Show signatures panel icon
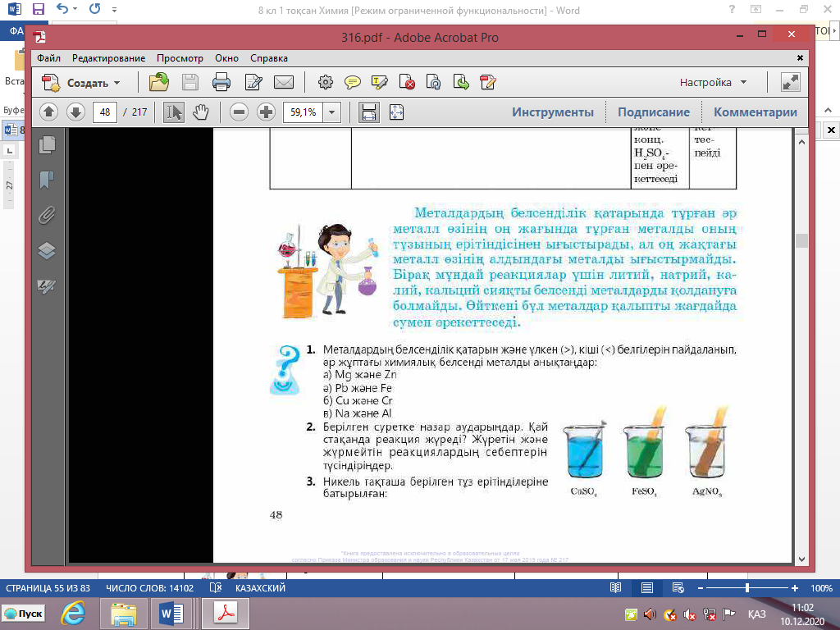840x630 pixels. coord(47,286)
